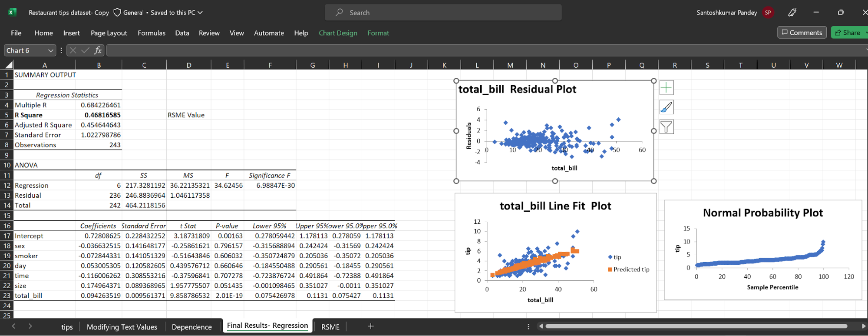
Task: Click the Chart Filters funnel icon
Action: point(666,127)
